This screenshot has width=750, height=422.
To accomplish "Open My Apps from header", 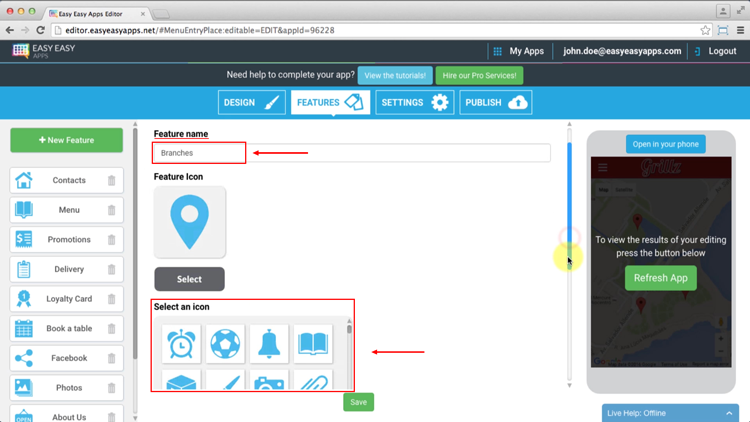I will tap(519, 51).
